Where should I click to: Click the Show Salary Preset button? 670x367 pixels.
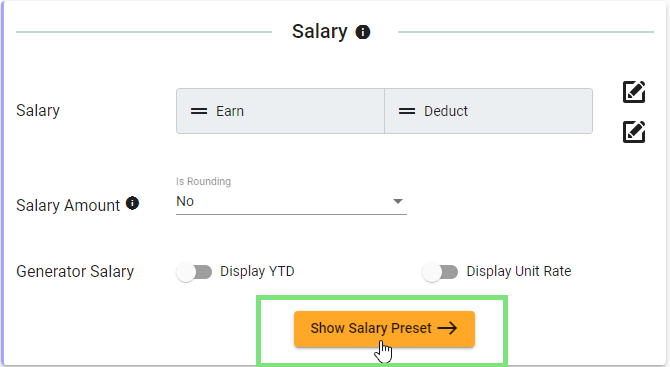[x=384, y=329]
